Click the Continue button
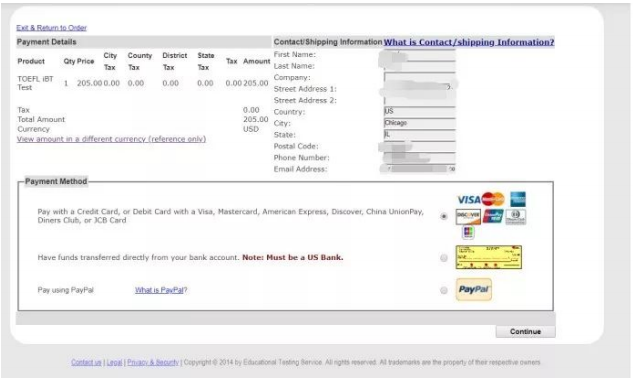633x380 pixels. [525, 332]
